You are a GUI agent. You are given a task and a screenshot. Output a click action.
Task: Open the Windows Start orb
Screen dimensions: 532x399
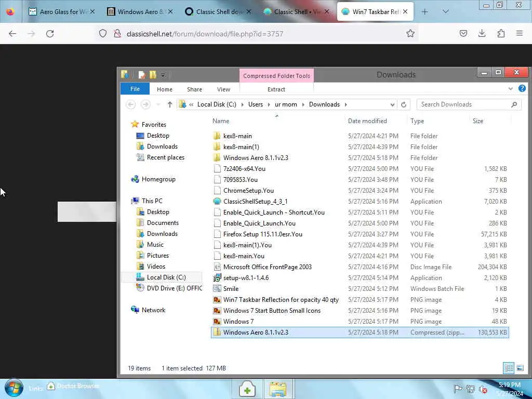pos(14,389)
